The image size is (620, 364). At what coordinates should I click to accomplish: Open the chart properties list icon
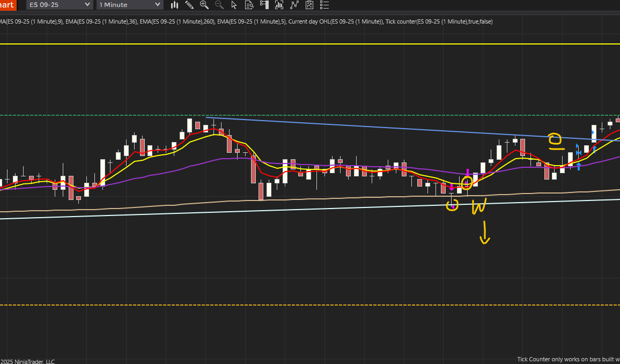324,5
